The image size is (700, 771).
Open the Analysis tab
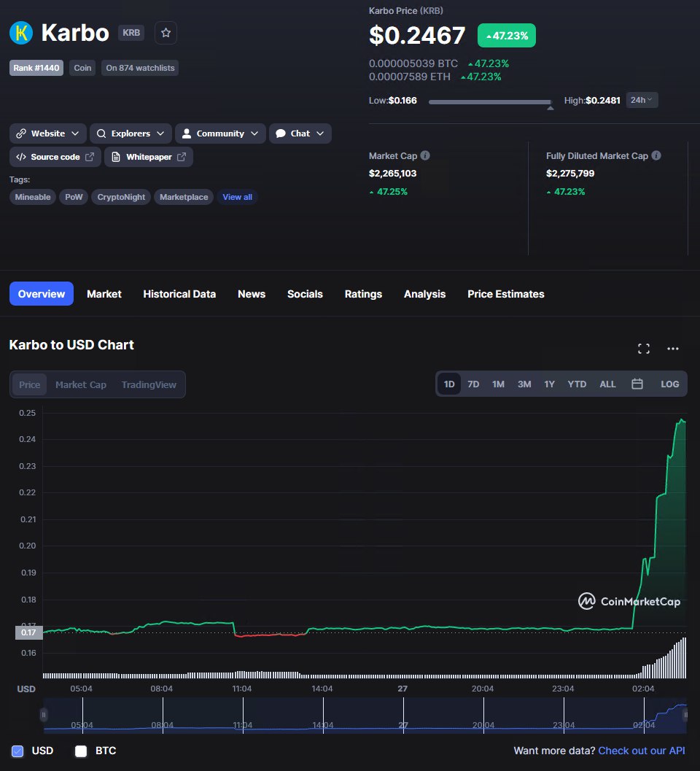coord(424,293)
